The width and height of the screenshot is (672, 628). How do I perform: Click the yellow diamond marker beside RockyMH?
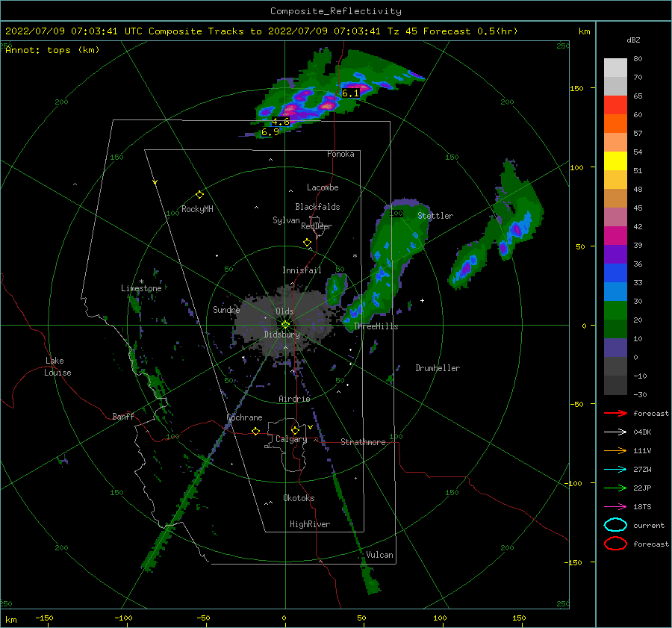pos(199,195)
